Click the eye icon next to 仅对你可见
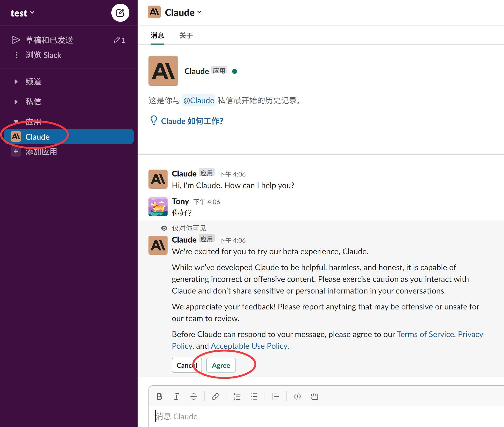Viewport: 504px width, 427px height. pos(164,228)
